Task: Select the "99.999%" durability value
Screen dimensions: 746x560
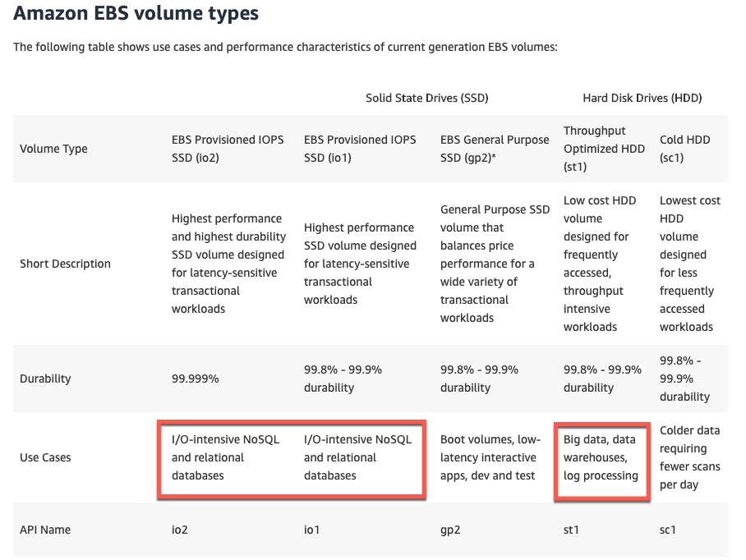Action: pos(195,379)
